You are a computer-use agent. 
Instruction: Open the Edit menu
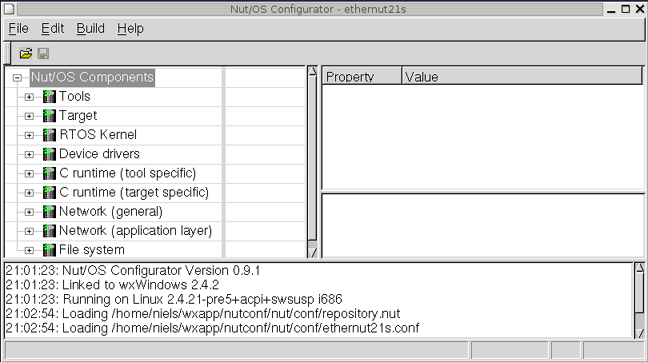click(52, 29)
